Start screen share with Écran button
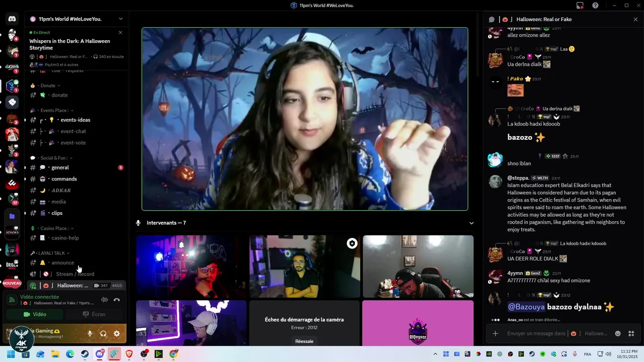Viewport: 644px width, 362px height. (93, 314)
